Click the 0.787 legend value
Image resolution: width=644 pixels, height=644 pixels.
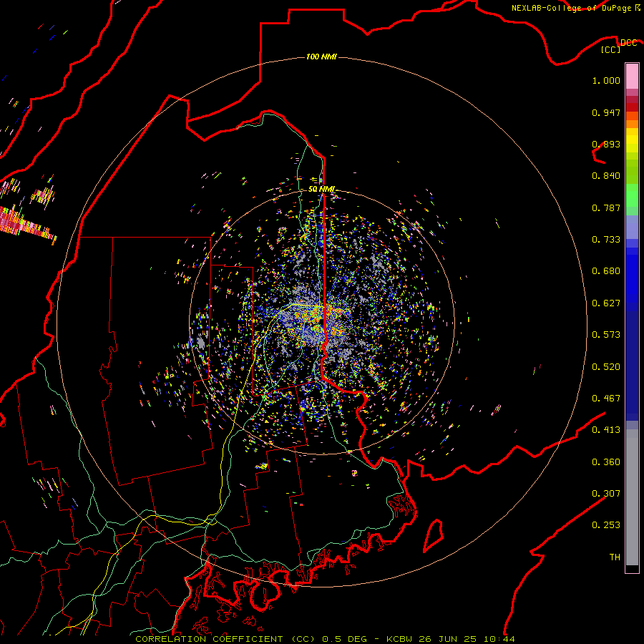tap(606, 208)
